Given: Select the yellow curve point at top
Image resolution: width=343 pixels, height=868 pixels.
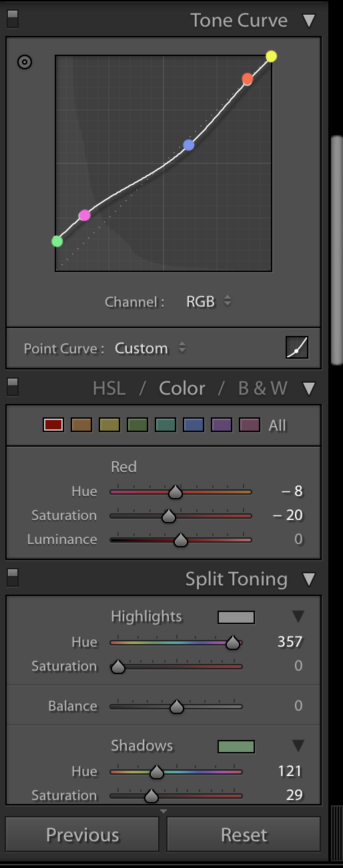Looking at the screenshot, I should click(271, 56).
